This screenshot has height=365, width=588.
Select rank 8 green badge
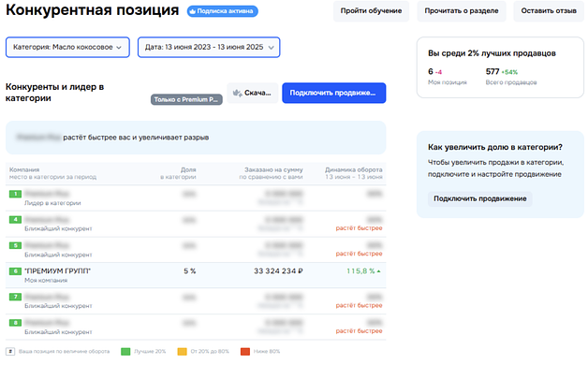point(15,323)
